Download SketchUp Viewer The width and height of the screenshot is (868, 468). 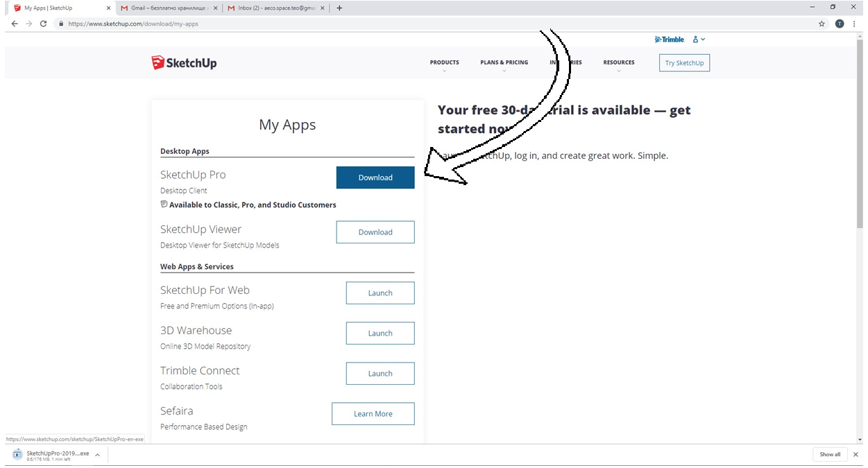(x=375, y=232)
